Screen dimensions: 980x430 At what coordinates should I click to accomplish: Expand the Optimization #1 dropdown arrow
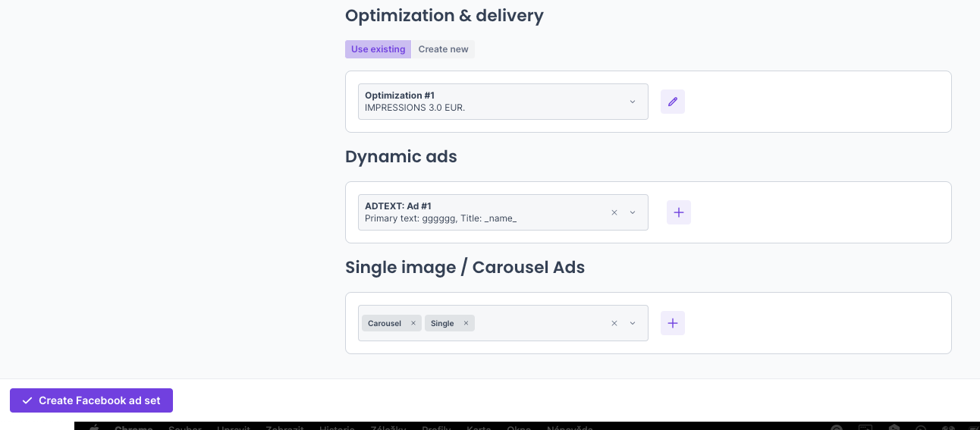coord(633,102)
